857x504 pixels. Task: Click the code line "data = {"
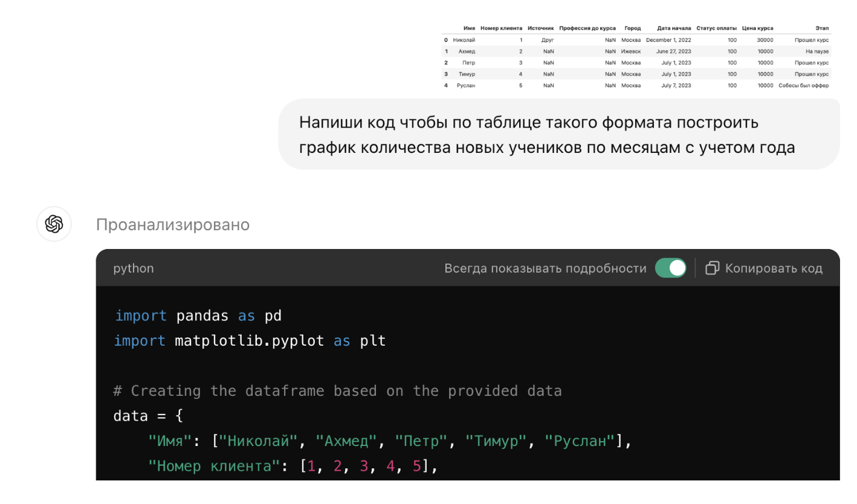[x=149, y=416]
